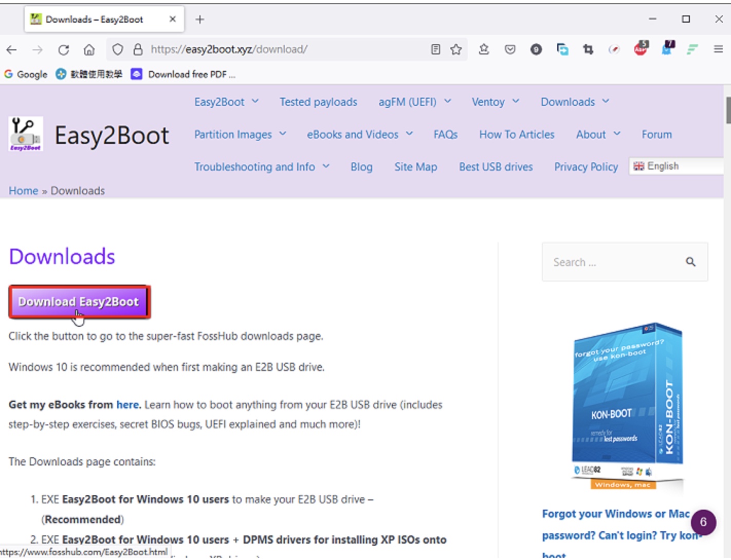Open the English language selector

click(x=676, y=166)
